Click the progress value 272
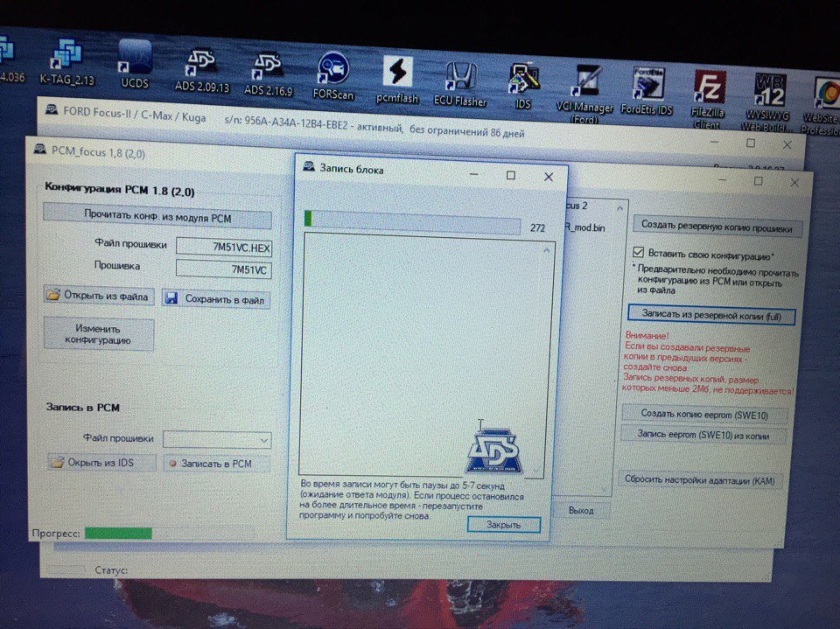 click(x=537, y=227)
